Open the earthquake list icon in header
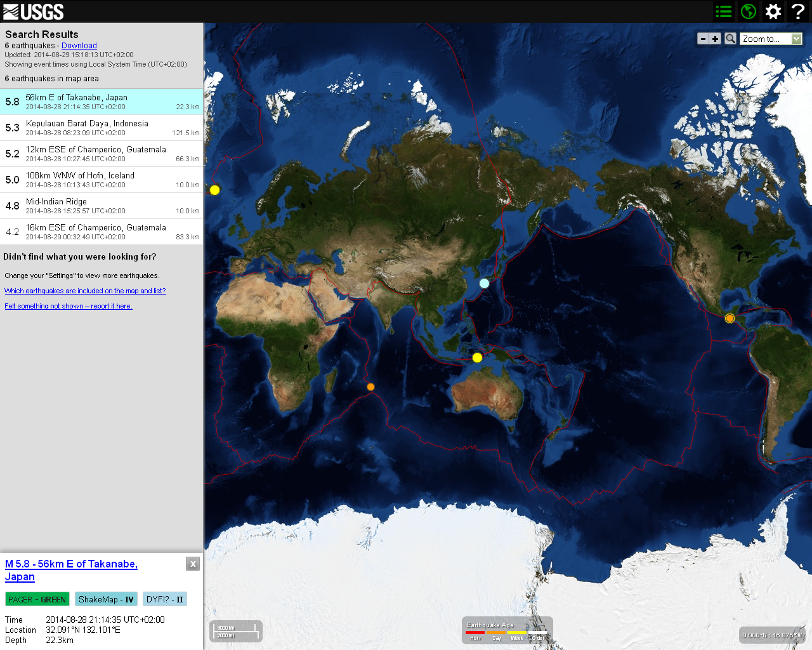812x650 pixels. coord(724,11)
